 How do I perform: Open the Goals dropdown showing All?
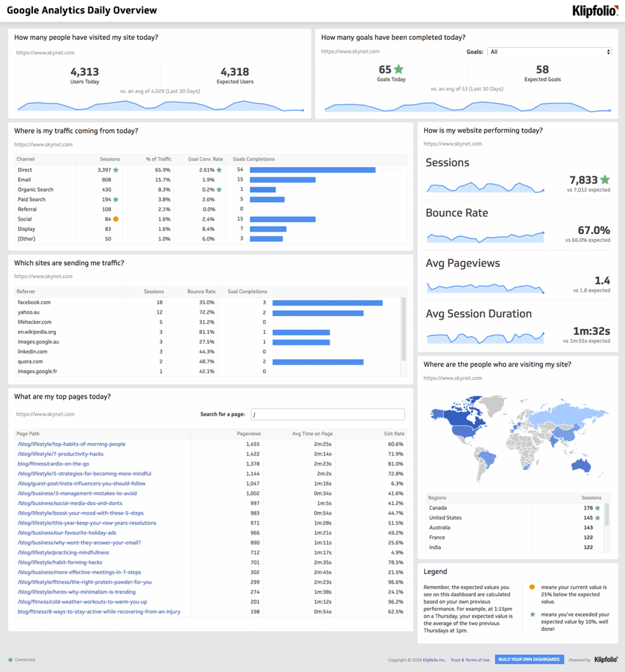click(x=549, y=52)
